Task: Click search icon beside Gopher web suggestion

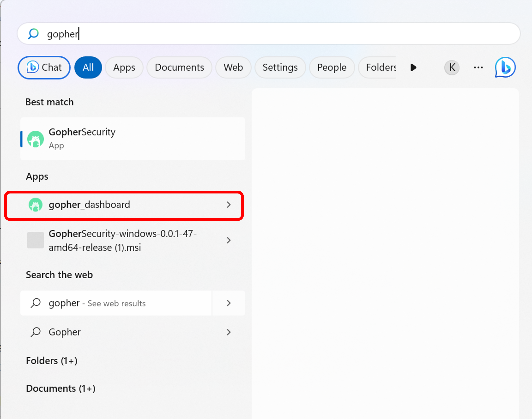Action: coord(35,332)
